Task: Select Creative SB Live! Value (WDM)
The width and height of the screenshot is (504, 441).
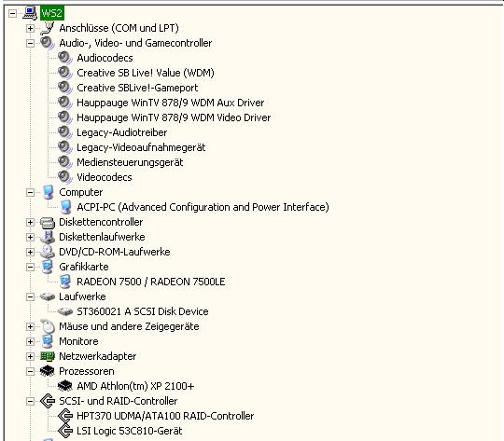Action: [146, 73]
